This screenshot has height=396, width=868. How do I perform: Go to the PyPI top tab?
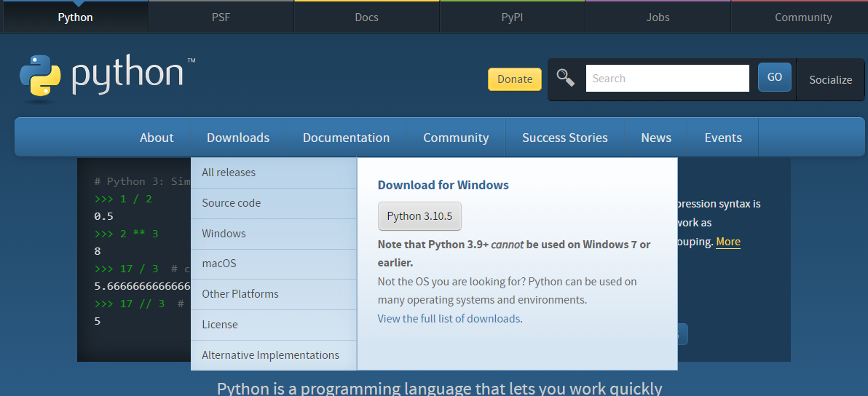point(512,17)
